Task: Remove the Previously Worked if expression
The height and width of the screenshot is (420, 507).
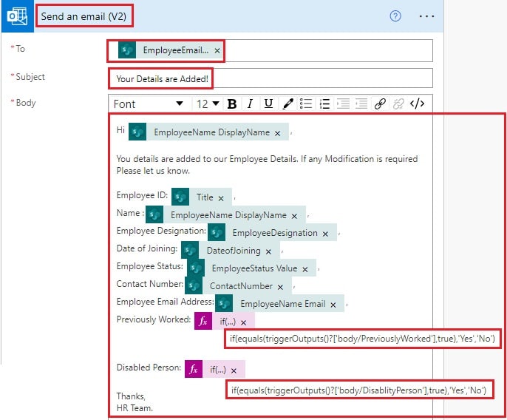Action: click(x=243, y=322)
